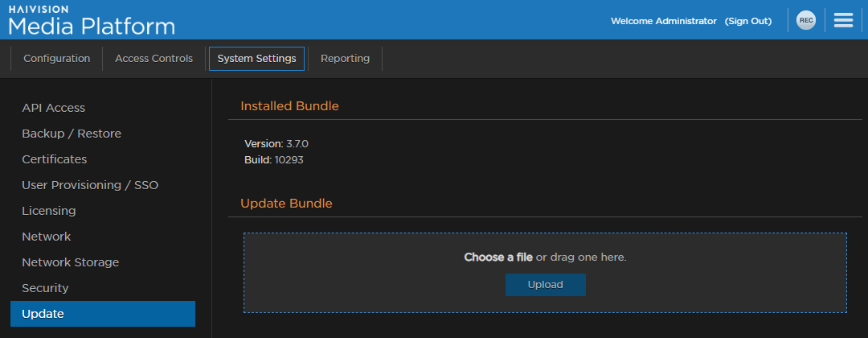Image resolution: width=868 pixels, height=338 pixels.
Task: Select the System Settings tab
Action: pyautogui.click(x=256, y=59)
